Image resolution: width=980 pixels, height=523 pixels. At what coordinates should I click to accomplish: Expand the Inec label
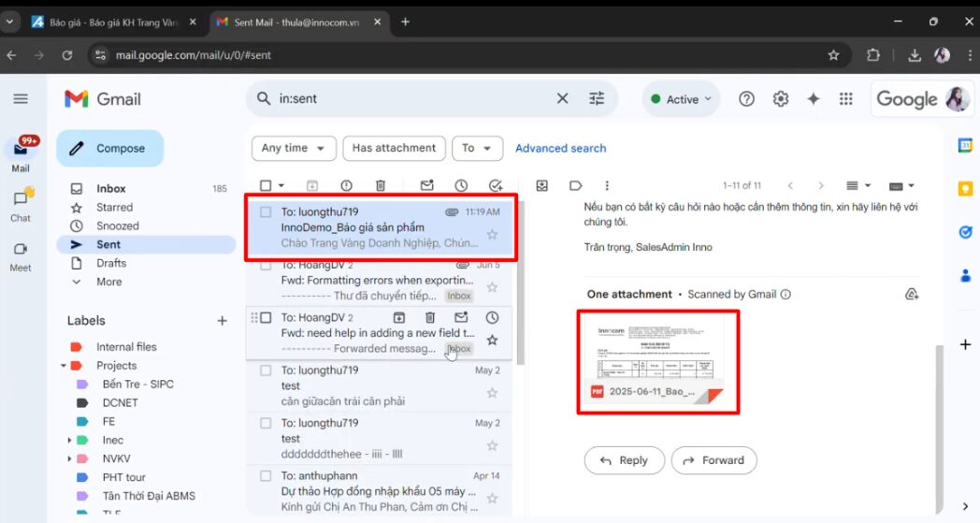pos(69,441)
